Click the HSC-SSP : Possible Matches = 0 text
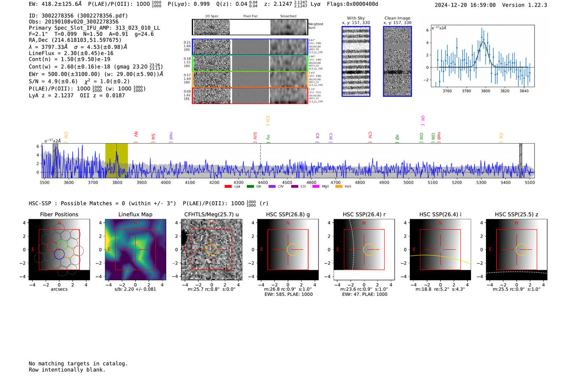The height and width of the screenshot is (392, 576). 102,203
